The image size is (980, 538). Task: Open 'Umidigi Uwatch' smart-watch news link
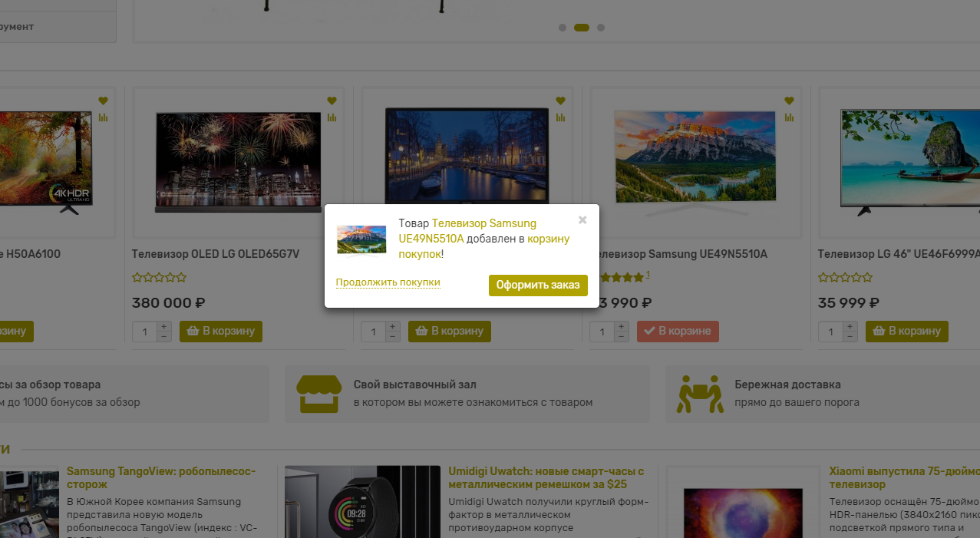[546, 477]
